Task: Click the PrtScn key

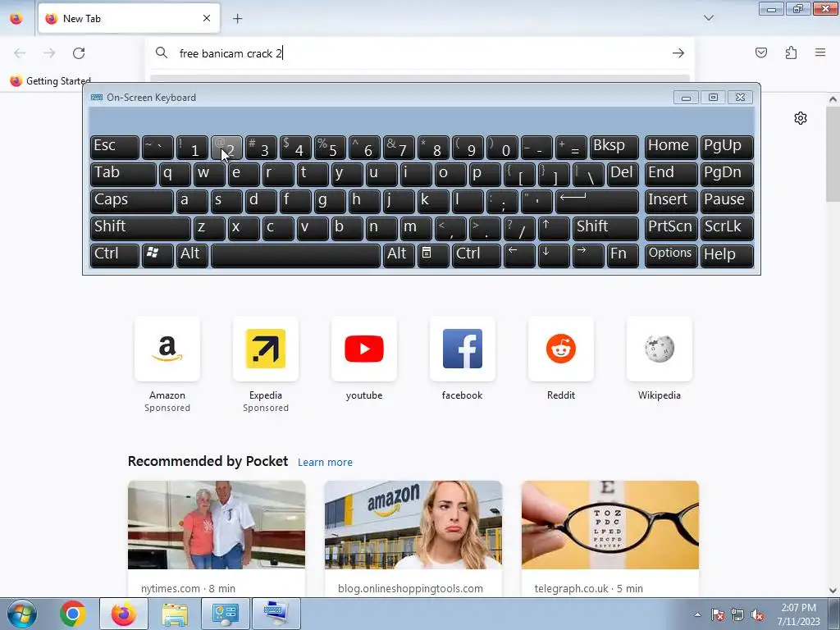Action: [x=671, y=228]
